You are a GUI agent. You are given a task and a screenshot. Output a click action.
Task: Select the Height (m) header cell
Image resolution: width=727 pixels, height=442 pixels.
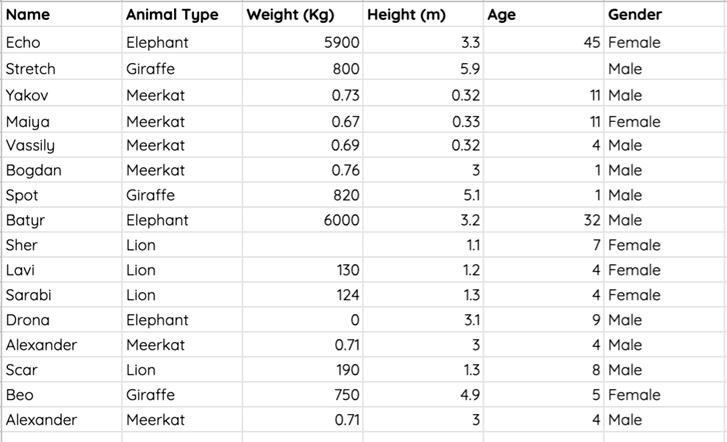click(x=423, y=15)
